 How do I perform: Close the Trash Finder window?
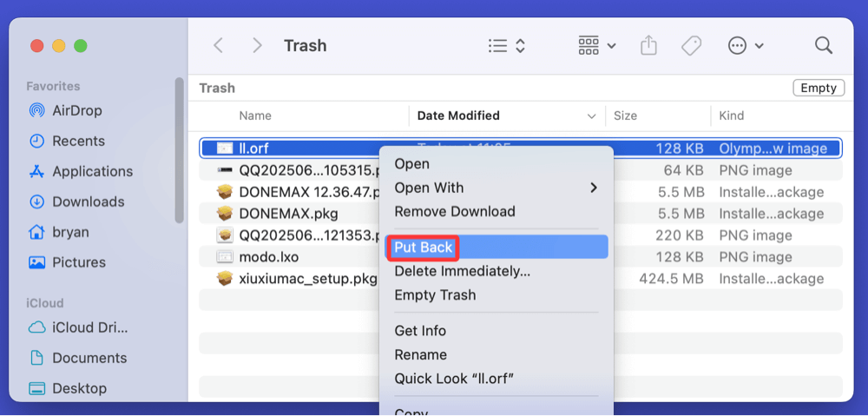point(37,46)
